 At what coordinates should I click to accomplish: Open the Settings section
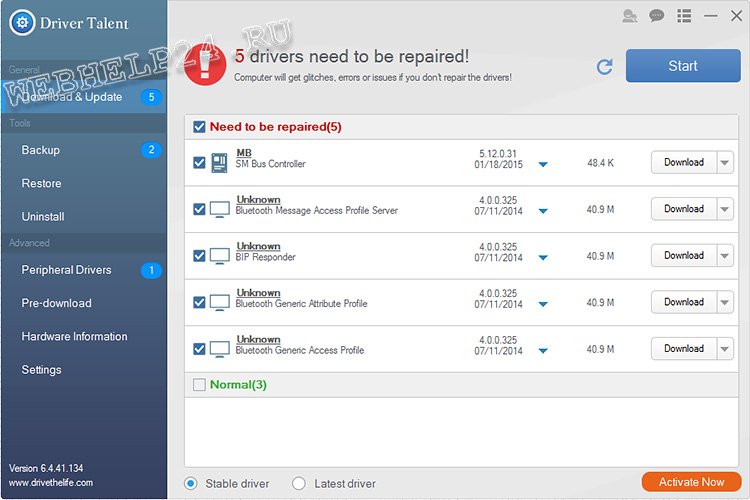tap(84, 370)
